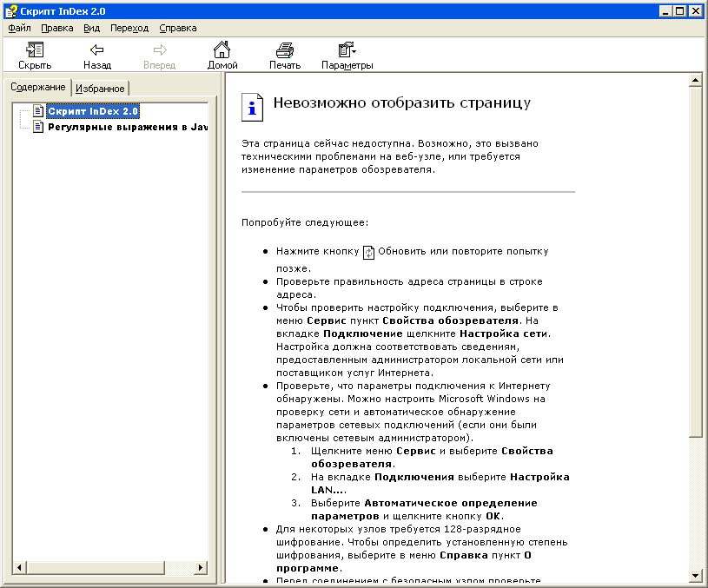Click the bold text Автоматическое определение
Image resolution: width=708 pixels, height=588 pixels.
tap(451, 503)
